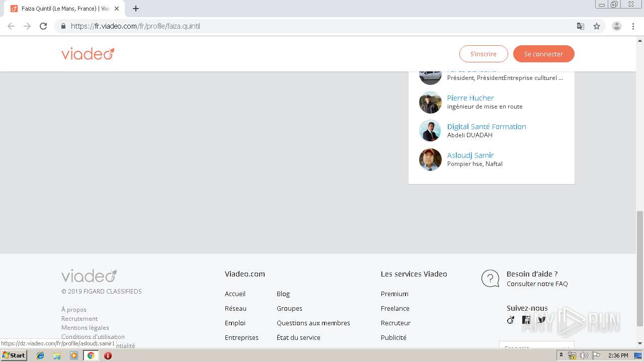Open the Google Translate page icon

pos(581,26)
